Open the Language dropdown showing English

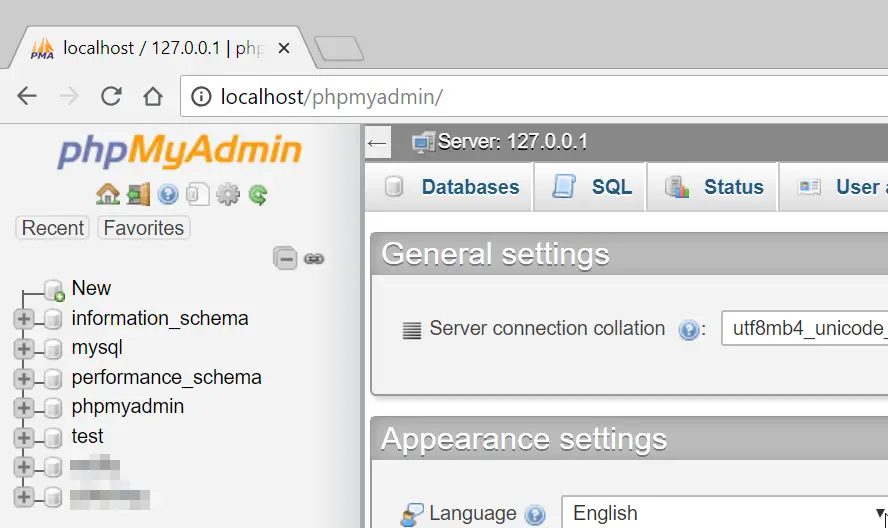pos(724,513)
